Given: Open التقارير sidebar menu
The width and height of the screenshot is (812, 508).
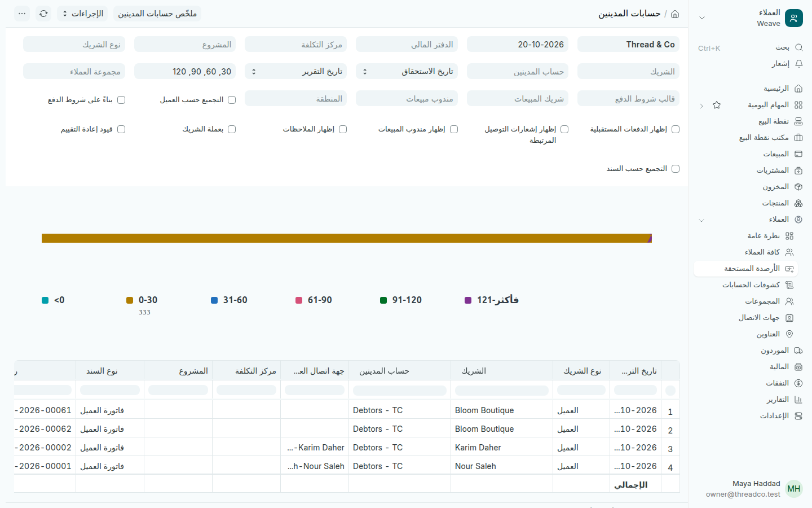Looking at the screenshot, I should point(750,400).
